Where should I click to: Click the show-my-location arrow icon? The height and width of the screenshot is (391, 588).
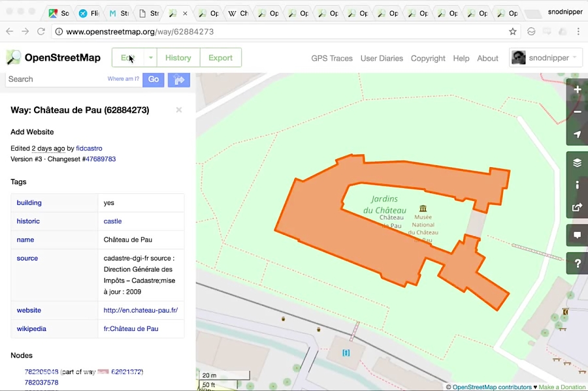pyautogui.click(x=577, y=134)
